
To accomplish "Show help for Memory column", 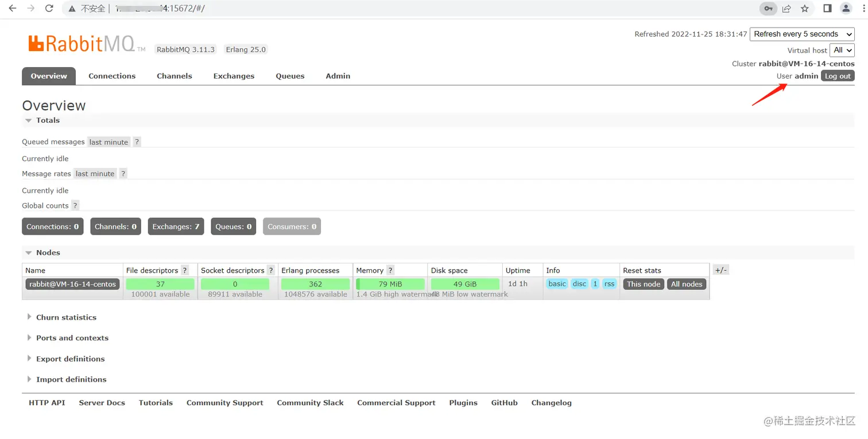I will tap(390, 270).
